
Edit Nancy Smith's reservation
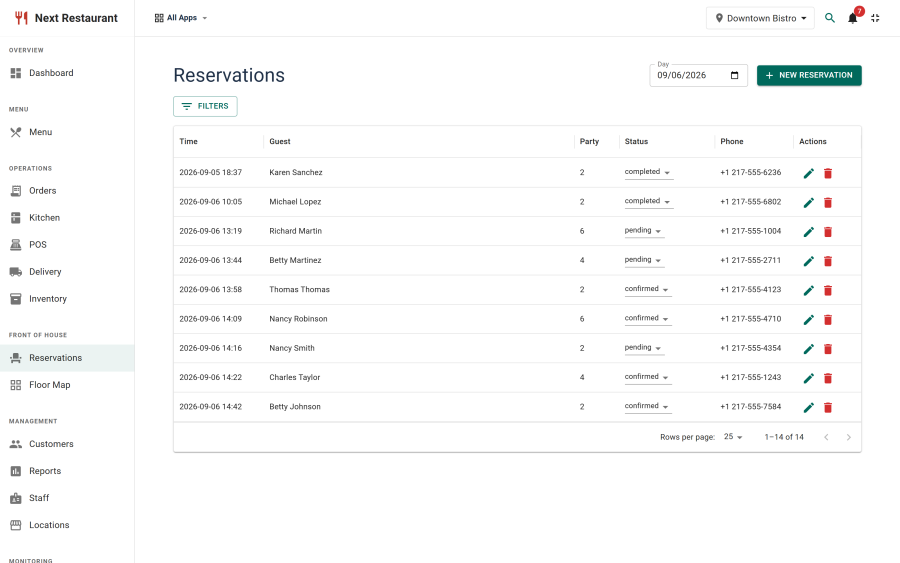(809, 349)
